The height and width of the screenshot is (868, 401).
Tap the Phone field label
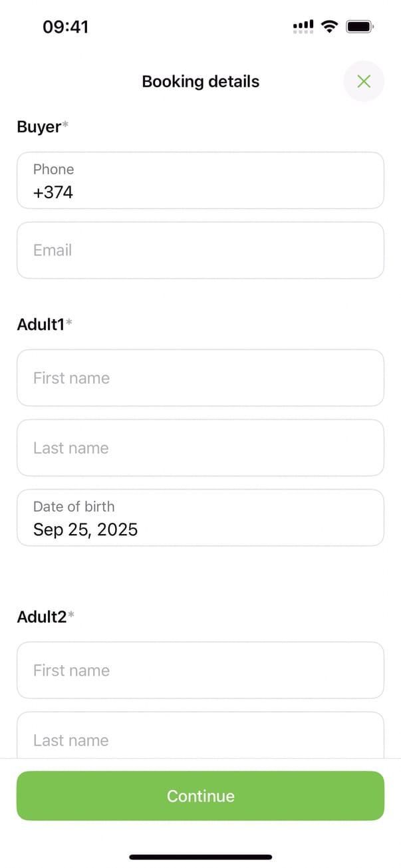pyautogui.click(x=53, y=169)
